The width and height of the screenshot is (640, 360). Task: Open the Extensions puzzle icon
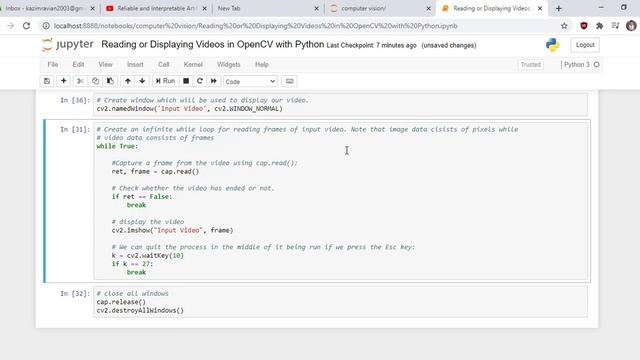[600, 26]
